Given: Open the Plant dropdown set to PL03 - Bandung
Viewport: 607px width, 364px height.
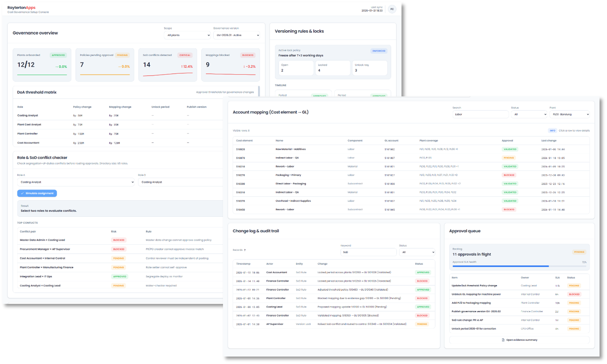Looking at the screenshot, I should (x=569, y=114).
